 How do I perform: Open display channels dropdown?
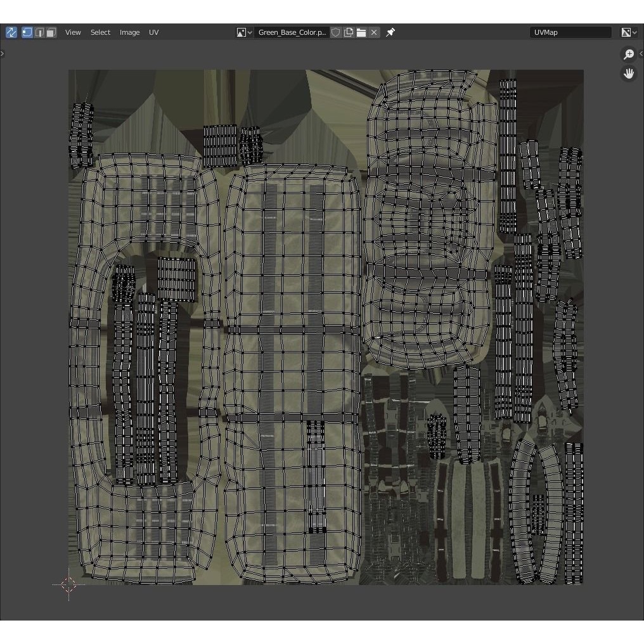tap(629, 32)
